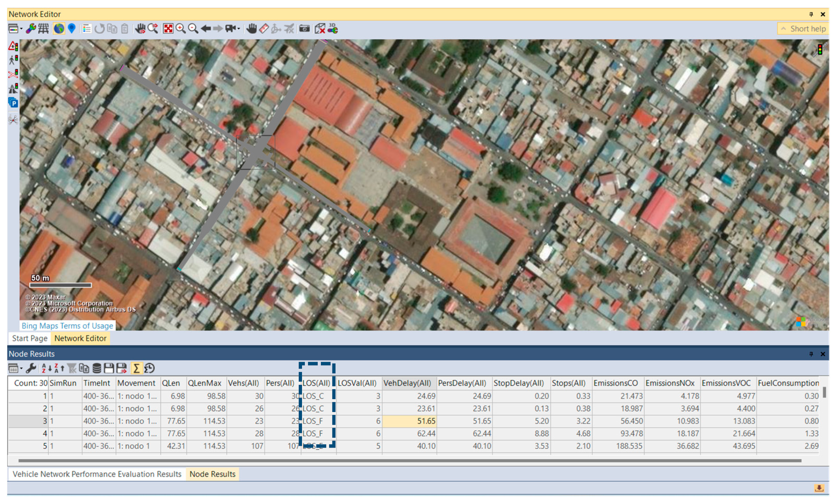Toggle the Sigma aggregate button in Node Results
Screen dimensions: 836x504
[136, 368]
